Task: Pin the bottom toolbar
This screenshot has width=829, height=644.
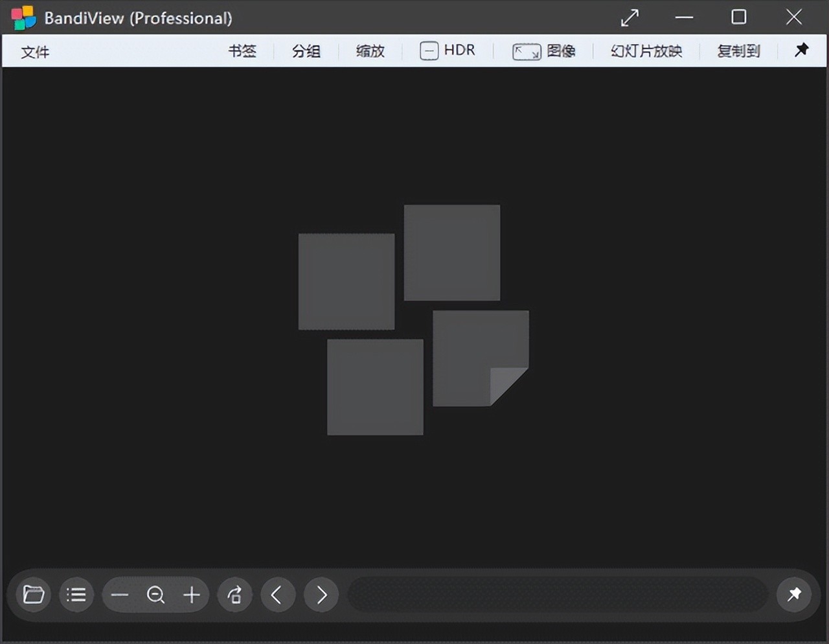Action: tap(794, 593)
